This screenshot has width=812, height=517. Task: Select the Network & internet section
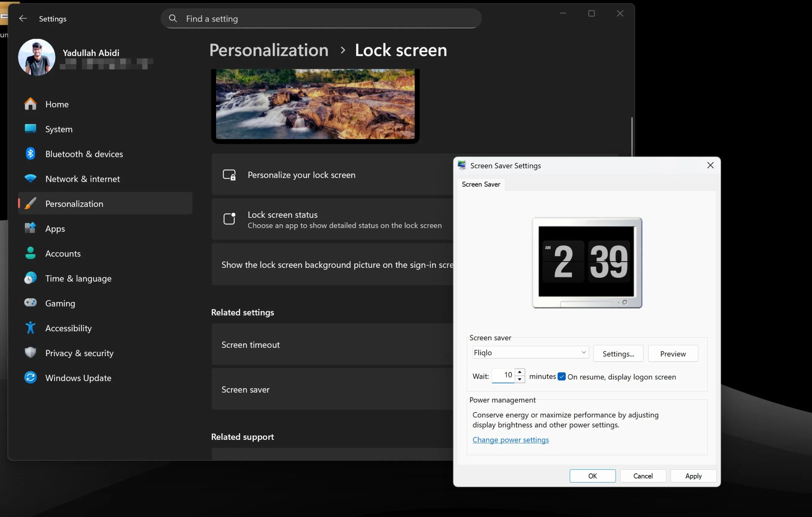pos(82,179)
